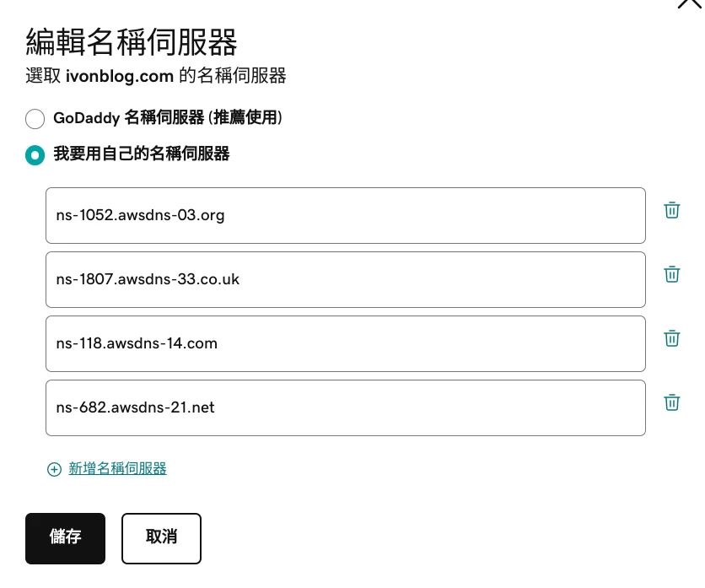Image resolution: width=705 pixels, height=588 pixels.
Task: Click into the ns-1807.awsdns-33.co.uk field
Action: [x=345, y=279]
